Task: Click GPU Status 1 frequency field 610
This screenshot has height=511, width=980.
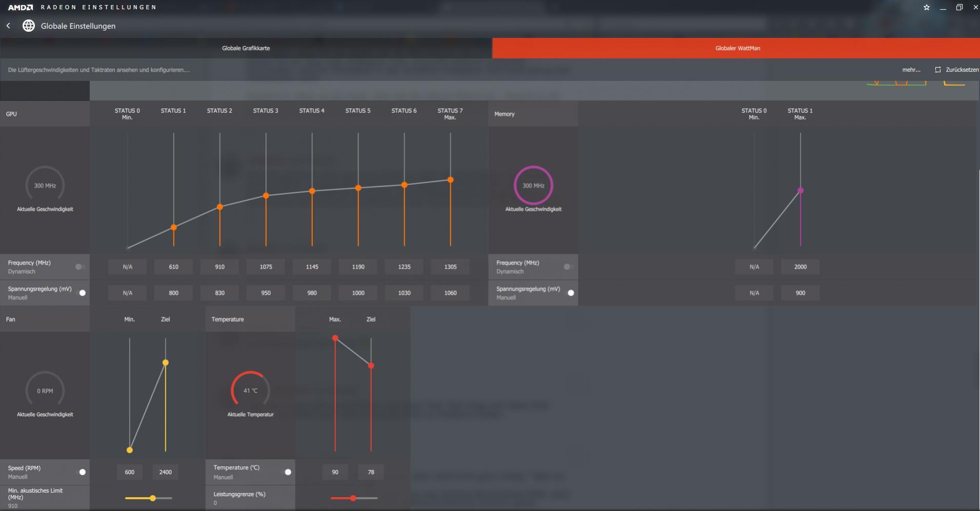Action: point(173,267)
